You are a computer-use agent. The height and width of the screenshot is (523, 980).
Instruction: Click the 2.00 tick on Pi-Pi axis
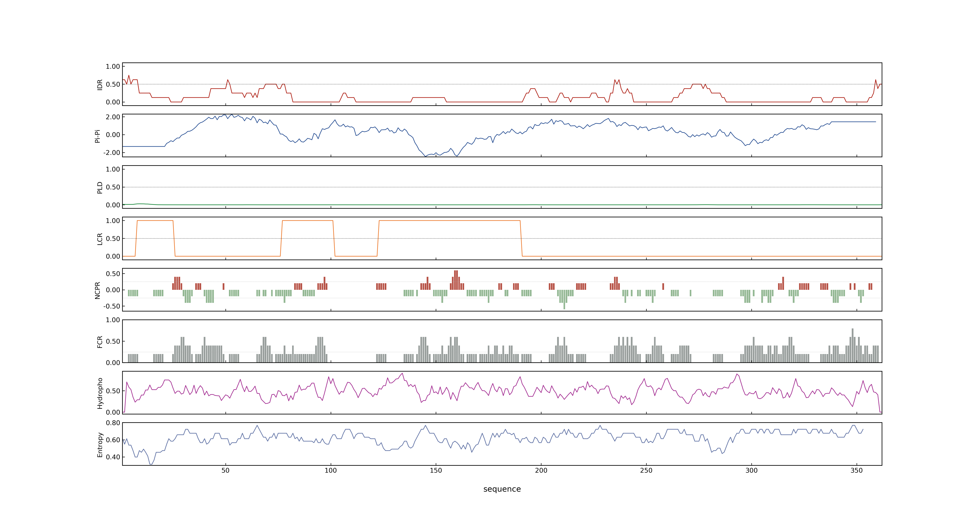(113, 117)
